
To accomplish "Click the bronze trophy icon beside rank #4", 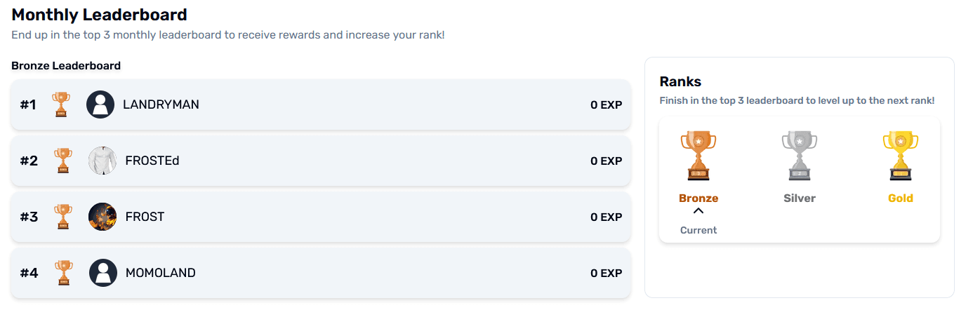I will tap(63, 273).
